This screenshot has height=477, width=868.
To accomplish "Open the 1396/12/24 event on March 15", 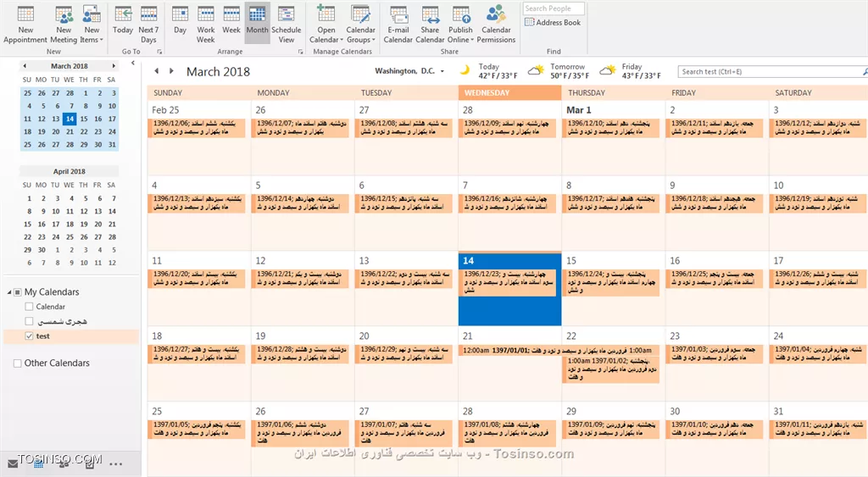I will pyautogui.click(x=610, y=282).
